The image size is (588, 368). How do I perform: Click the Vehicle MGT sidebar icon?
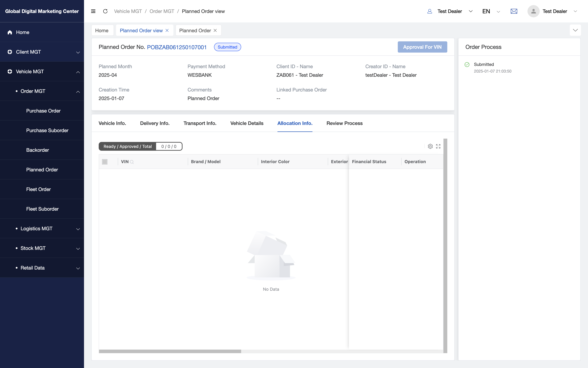coord(10,71)
